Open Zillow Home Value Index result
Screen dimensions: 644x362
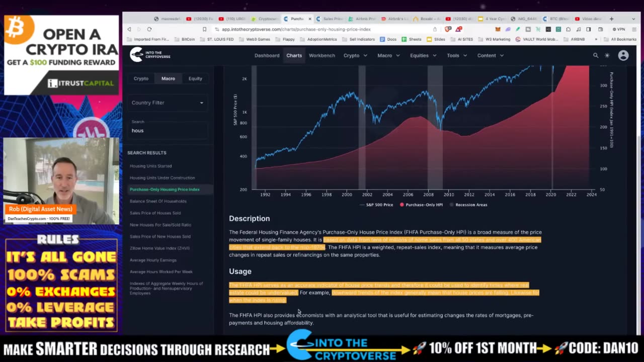pos(159,248)
